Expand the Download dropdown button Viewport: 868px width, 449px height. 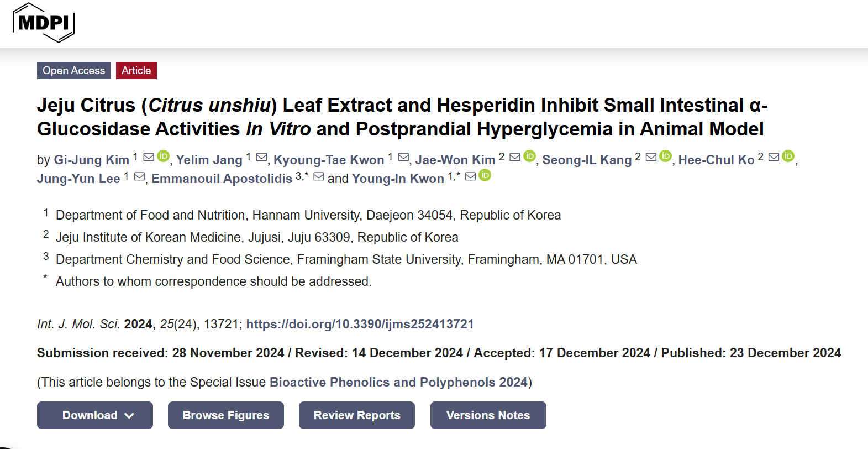[95, 415]
